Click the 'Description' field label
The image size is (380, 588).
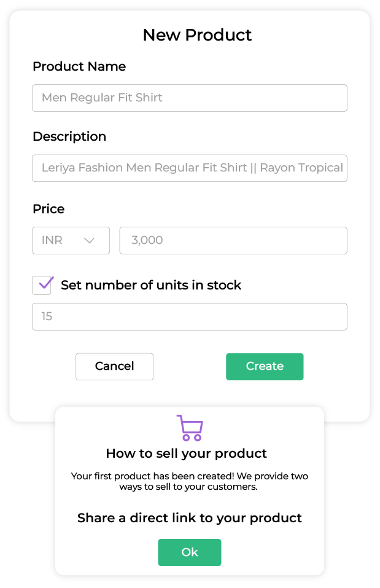[69, 136]
